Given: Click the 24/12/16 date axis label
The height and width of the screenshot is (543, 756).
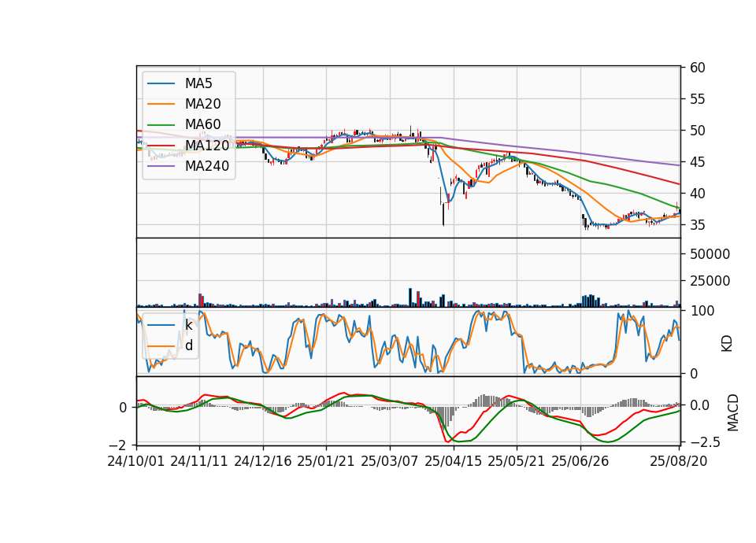Looking at the screenshot, I should [263, 461].
